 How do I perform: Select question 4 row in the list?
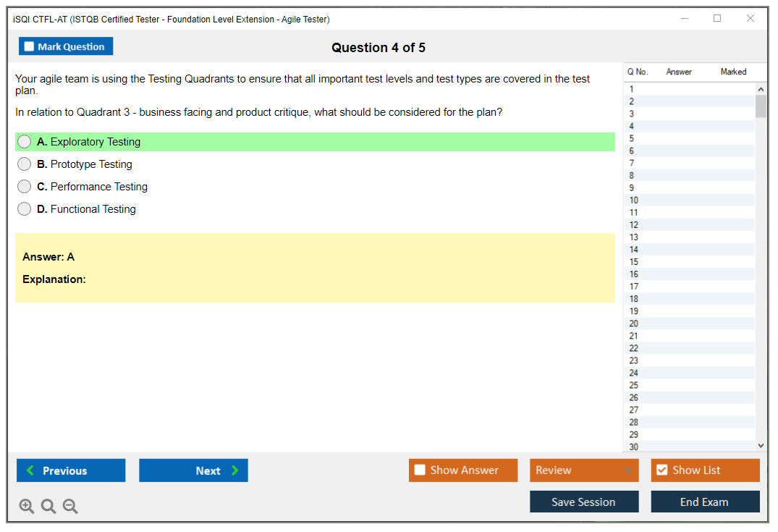click(x=688, y=126)
